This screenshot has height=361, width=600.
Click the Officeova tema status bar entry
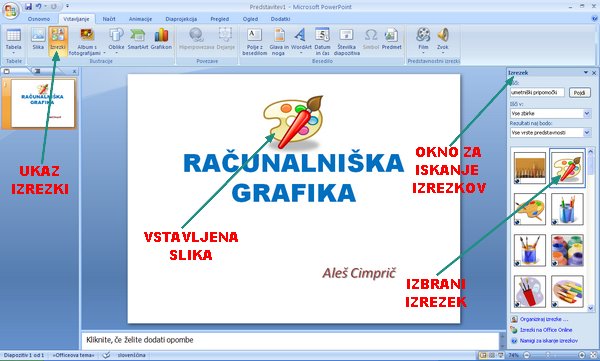73,355
